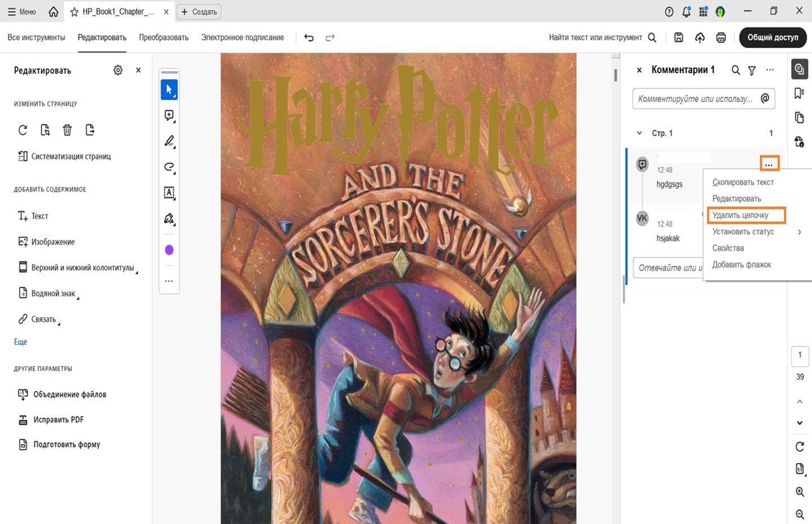Undo the last action
Screen dimensions: 812x524
tap(309, 38)
